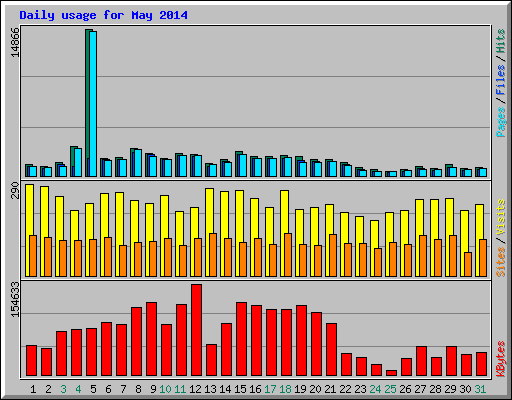Click the green day 11 axis label
Image resolution: width=512 pixels, height=400 pixels.
(x=180, y=389)
